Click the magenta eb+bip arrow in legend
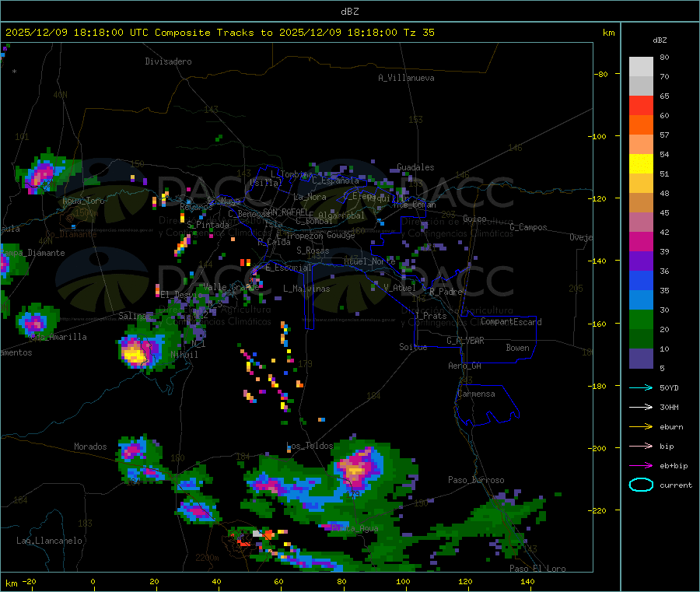The image size is (700, 592). coord(641,466)
